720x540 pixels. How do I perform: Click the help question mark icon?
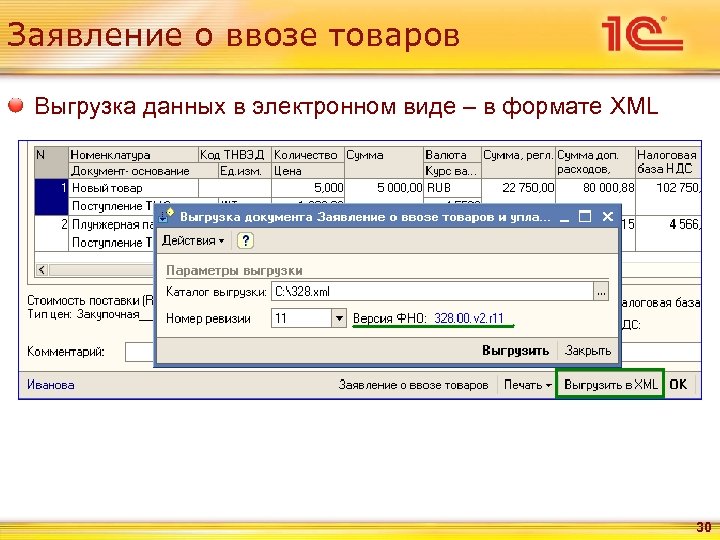(246, 241)
